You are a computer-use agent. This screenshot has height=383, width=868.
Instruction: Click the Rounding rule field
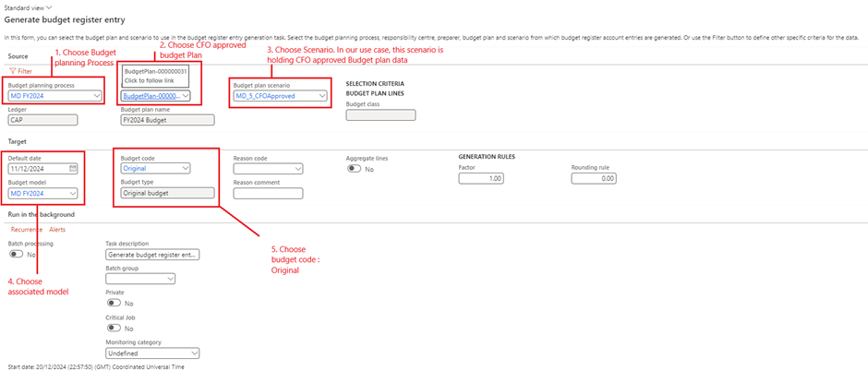[594, 178]
